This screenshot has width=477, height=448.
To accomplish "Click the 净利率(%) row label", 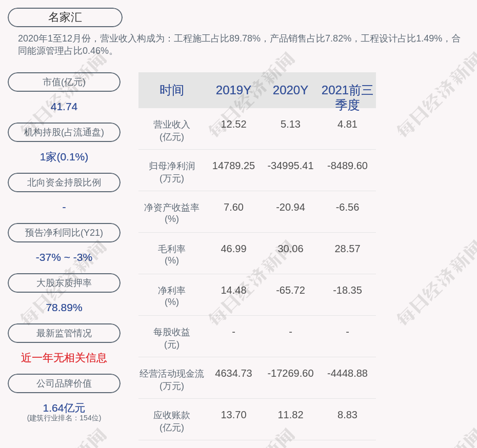I will (172, 296).
